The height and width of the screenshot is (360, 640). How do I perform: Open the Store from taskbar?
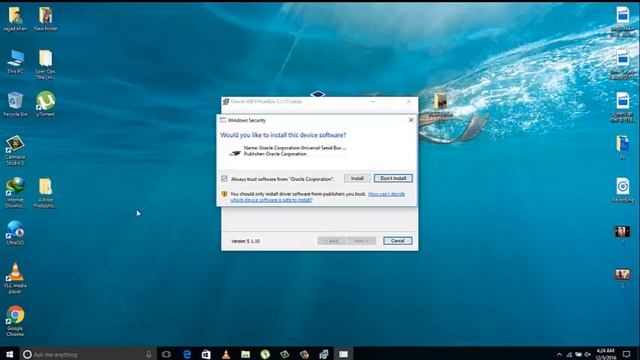206,354
